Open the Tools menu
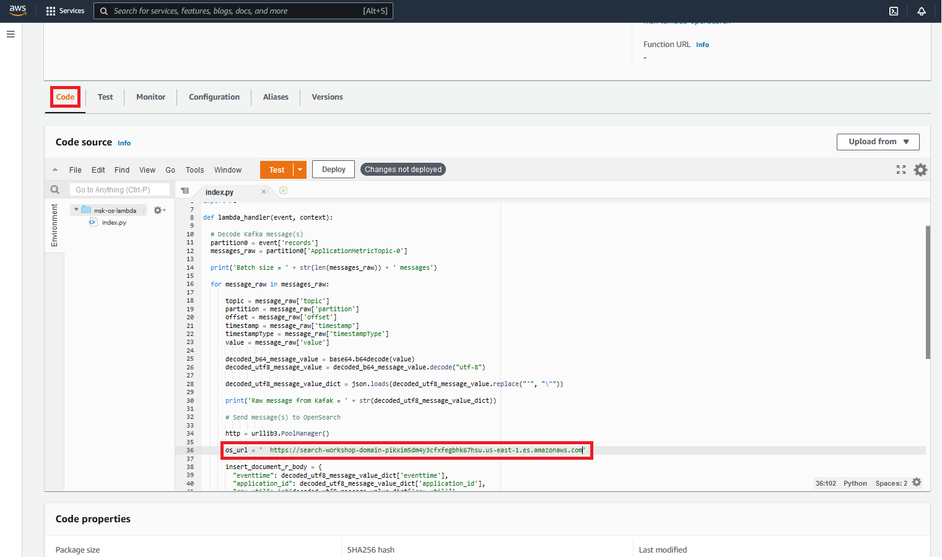This screenshot has height=560, width=942. coord(194,170)
